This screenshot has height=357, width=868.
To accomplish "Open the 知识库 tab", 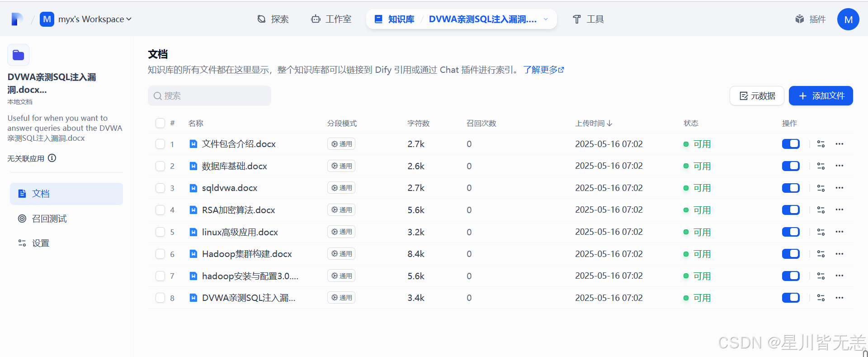I will point(395,19).
